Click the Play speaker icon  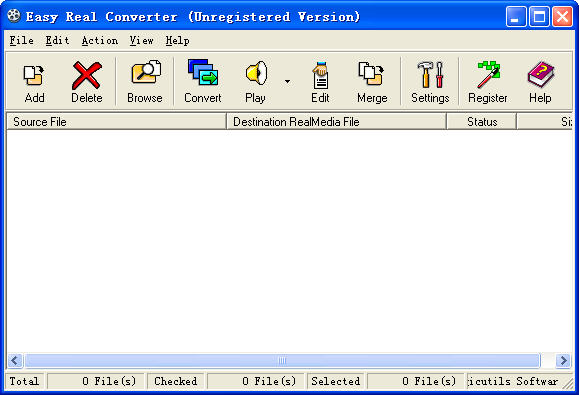click(x=256, y=73)
